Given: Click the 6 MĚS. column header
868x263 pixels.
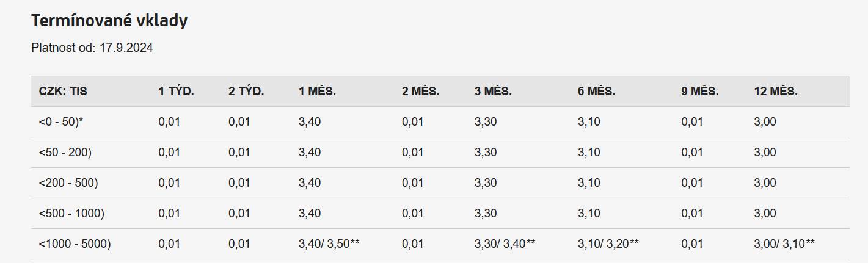Looking at the screenshot, I should (596, 92).
